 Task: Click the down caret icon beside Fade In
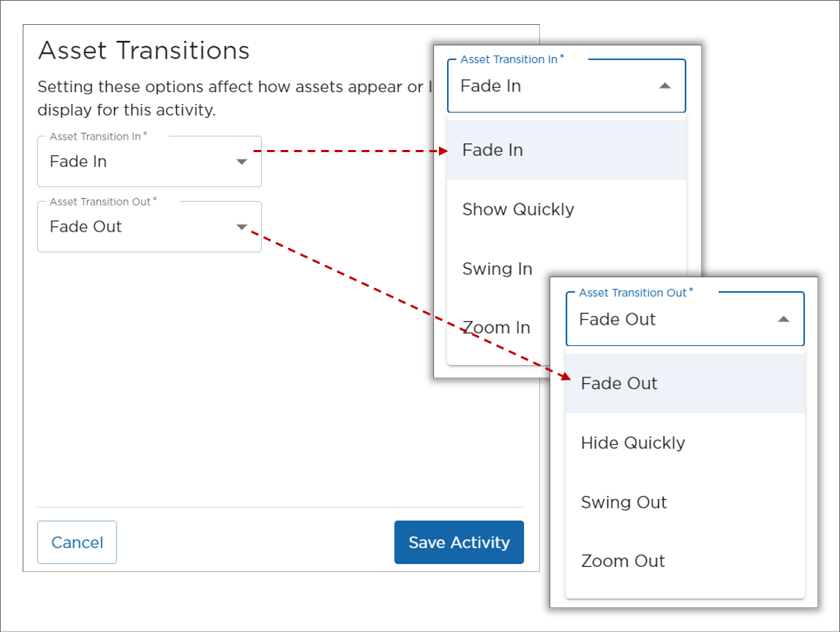point(241,161)
